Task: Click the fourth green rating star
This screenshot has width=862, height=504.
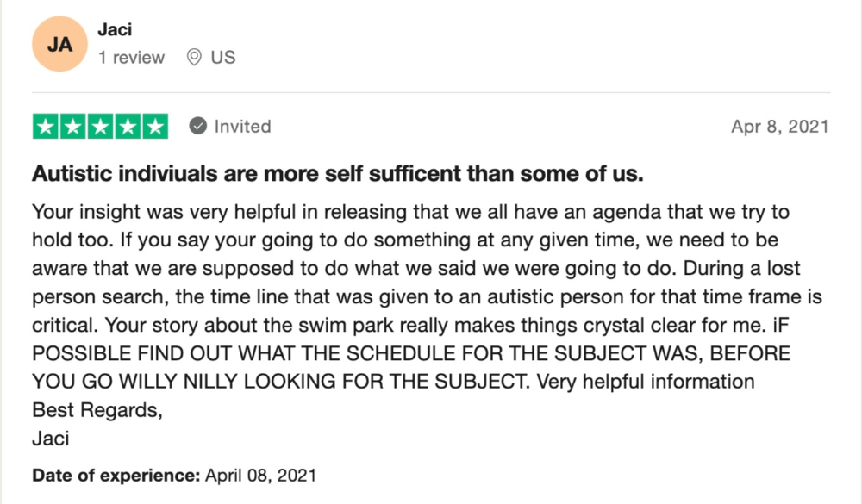Action: 128,127
